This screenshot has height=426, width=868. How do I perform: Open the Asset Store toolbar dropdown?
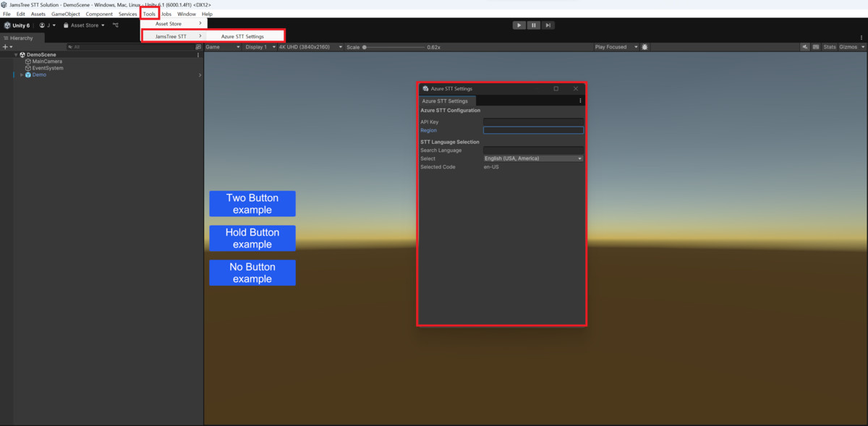point(84,25)
